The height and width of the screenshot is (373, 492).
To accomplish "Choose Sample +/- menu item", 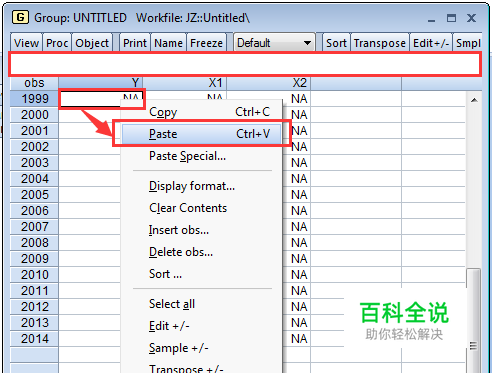I will pos(202,348).
